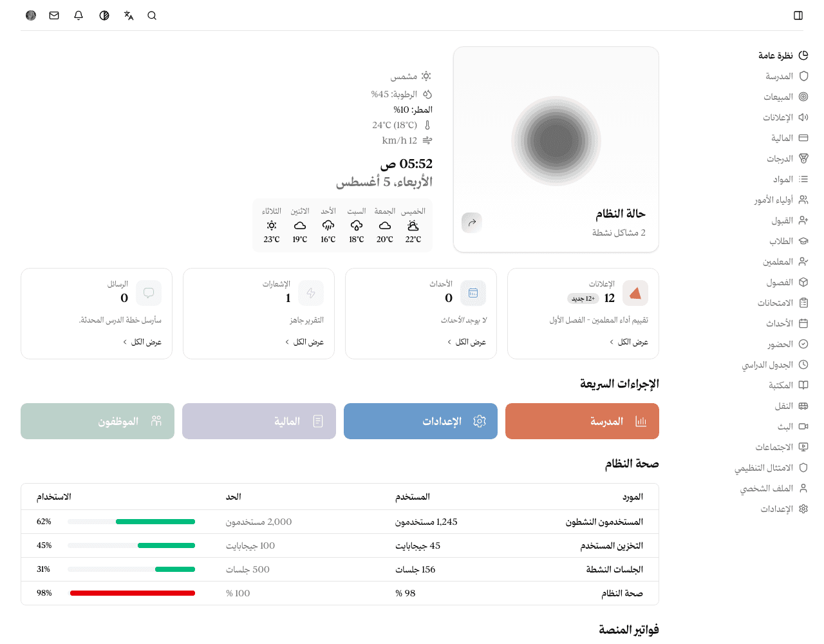Click the events card calendar icon
824x644 pixels.
point(473,294)
